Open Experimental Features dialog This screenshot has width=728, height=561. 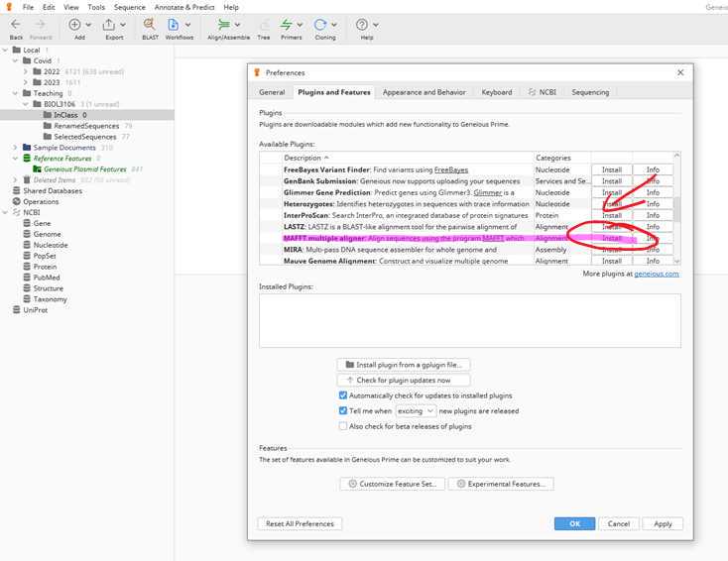[501, 484]
